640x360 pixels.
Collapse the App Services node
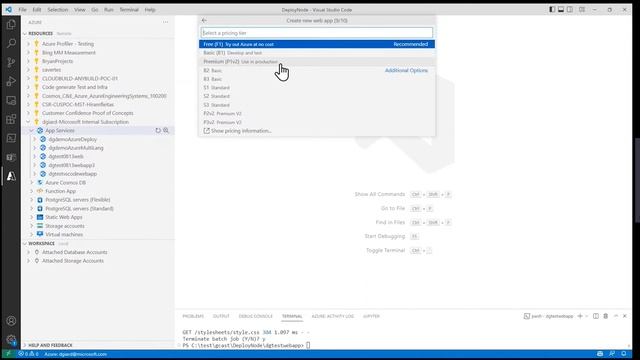[x=32, y=131]
